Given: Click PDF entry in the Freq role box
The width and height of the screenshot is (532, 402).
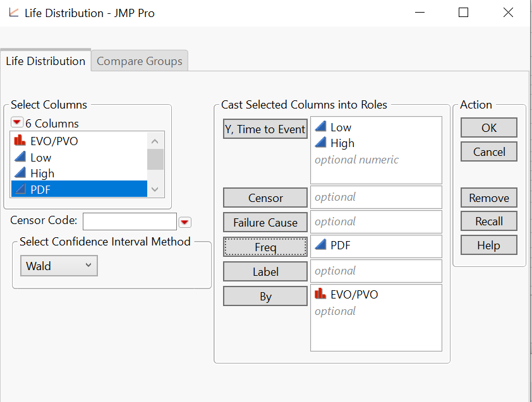Looking at the screenshot, I should pyautogui.click(x=340, y=246).
